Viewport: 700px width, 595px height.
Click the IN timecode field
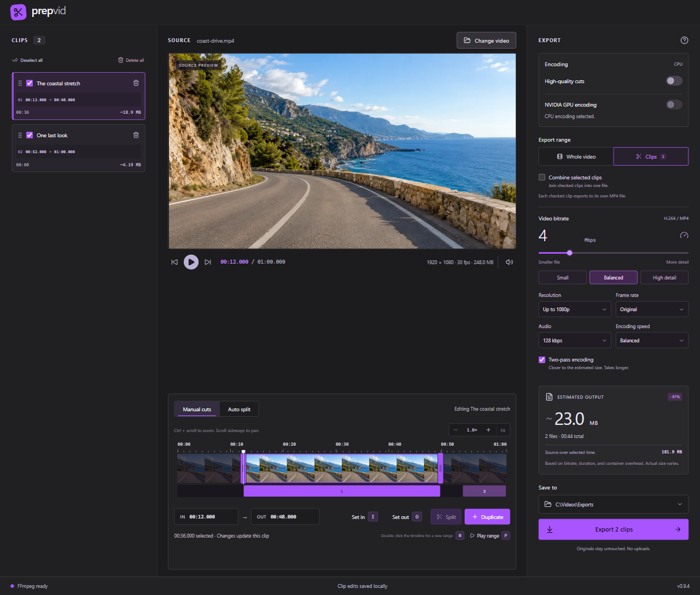tap(206, 517)
